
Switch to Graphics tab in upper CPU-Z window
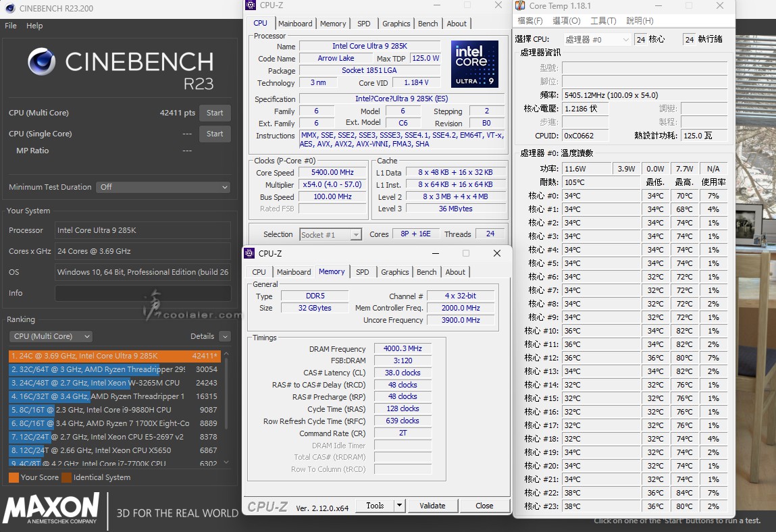tap(396, 23)
